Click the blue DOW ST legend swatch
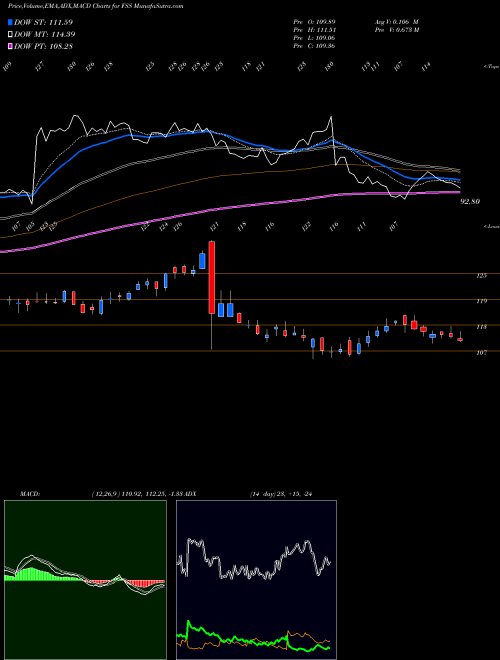 [x=10, y=22]
